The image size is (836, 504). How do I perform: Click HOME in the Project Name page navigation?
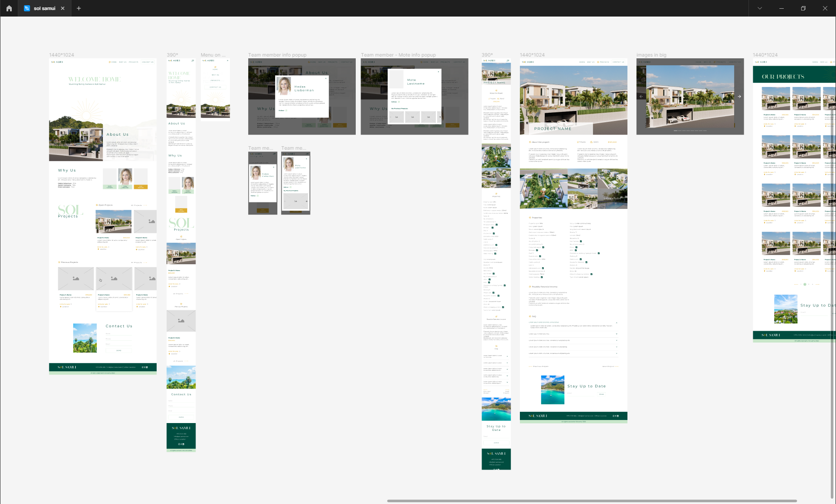point(582,62)
